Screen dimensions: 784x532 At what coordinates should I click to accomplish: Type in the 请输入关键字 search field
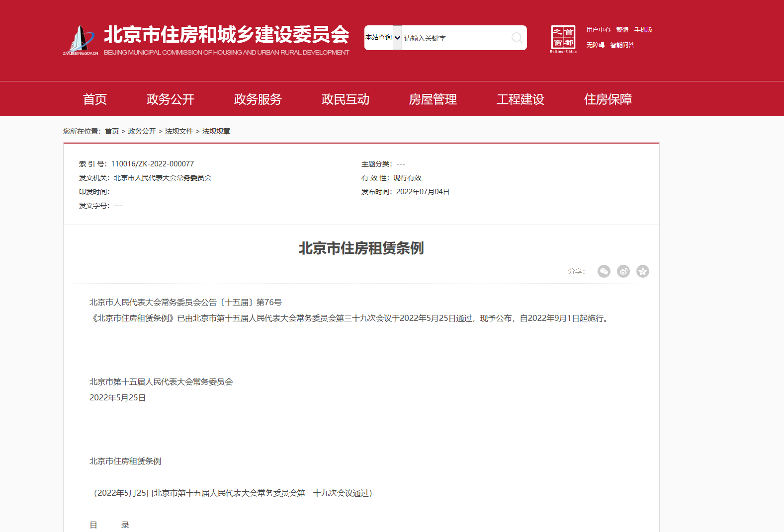455,38
